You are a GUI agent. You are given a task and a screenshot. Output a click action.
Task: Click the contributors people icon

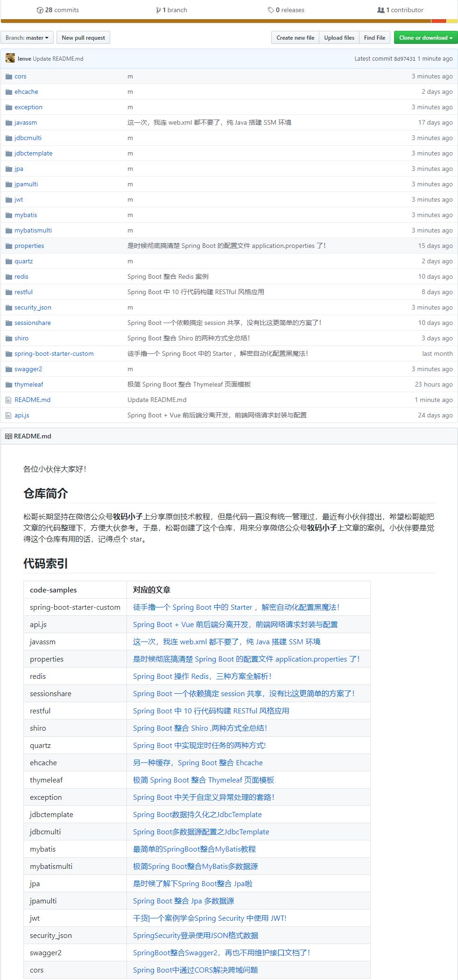pyautogui.click(x=380, y=10)
